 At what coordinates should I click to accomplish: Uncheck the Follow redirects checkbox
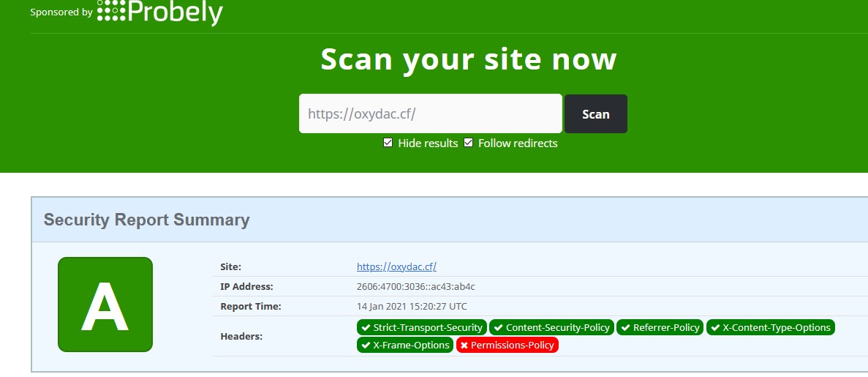469,143
